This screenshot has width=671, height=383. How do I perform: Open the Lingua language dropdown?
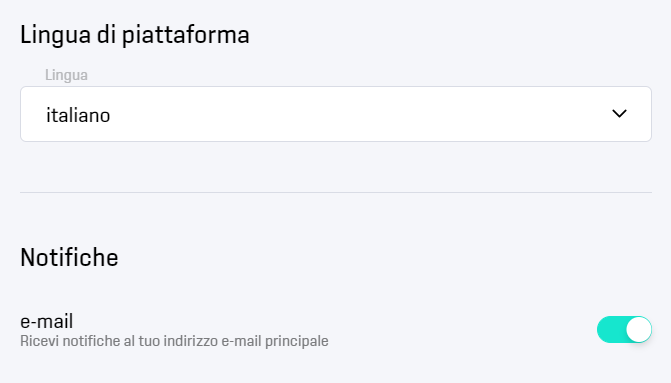pyautogui.click(x=336, y=114)
